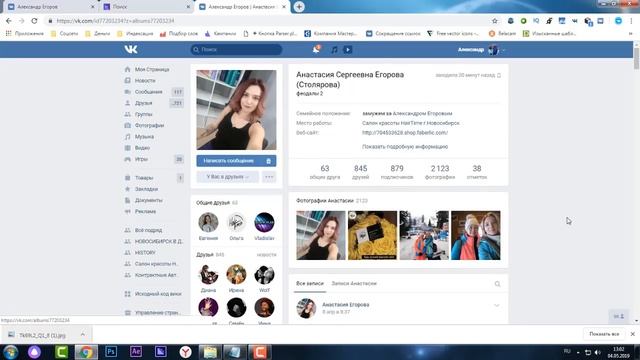The width and height of the screenshot is (640, 360).
Task: Open Реклама in the left sidebar
Action: coord(145,211)
